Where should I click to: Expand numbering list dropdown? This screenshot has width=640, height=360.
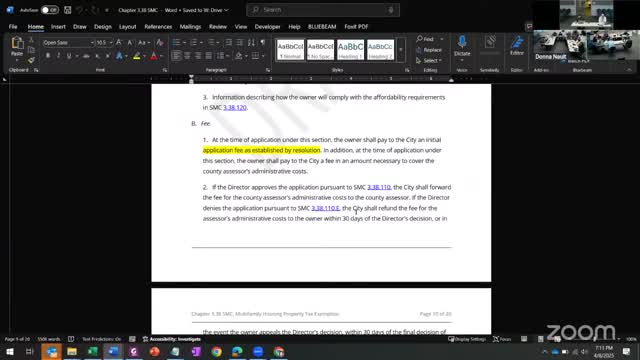pos(202,42)
